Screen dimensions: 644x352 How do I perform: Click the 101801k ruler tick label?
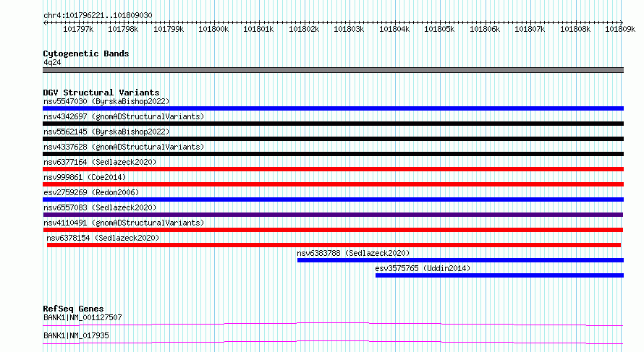click(258, 30)
